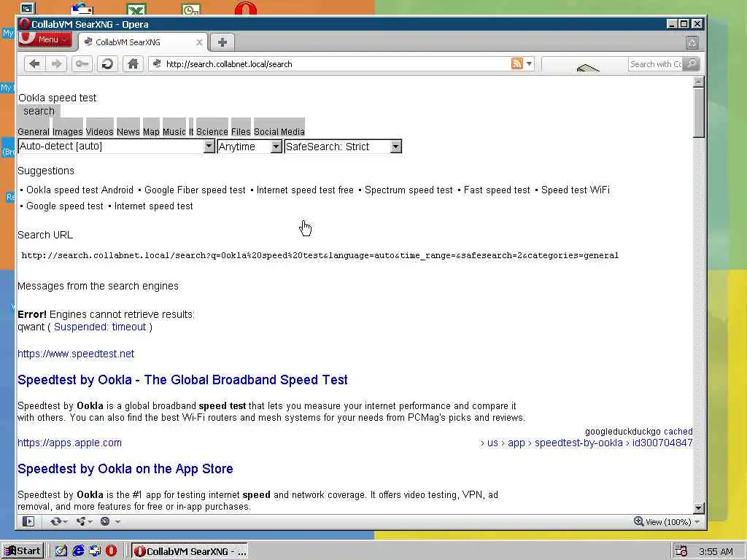The height and width of the screenshot is (560, 747).
Task: Click suggestion Fast speed test
Action: click(497, 190)
